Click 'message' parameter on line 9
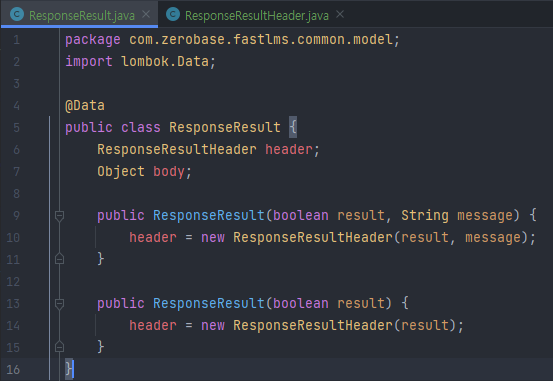This screenshot has width=553, height=381. [485, 215]
